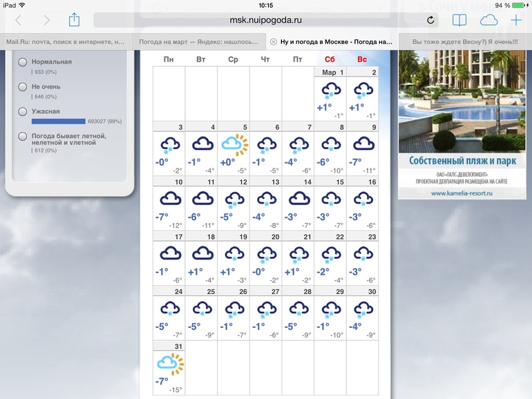532x399 pixels.
Task: Switch to Вы тоже ждете Весну tab
Action: pos(465,41)
